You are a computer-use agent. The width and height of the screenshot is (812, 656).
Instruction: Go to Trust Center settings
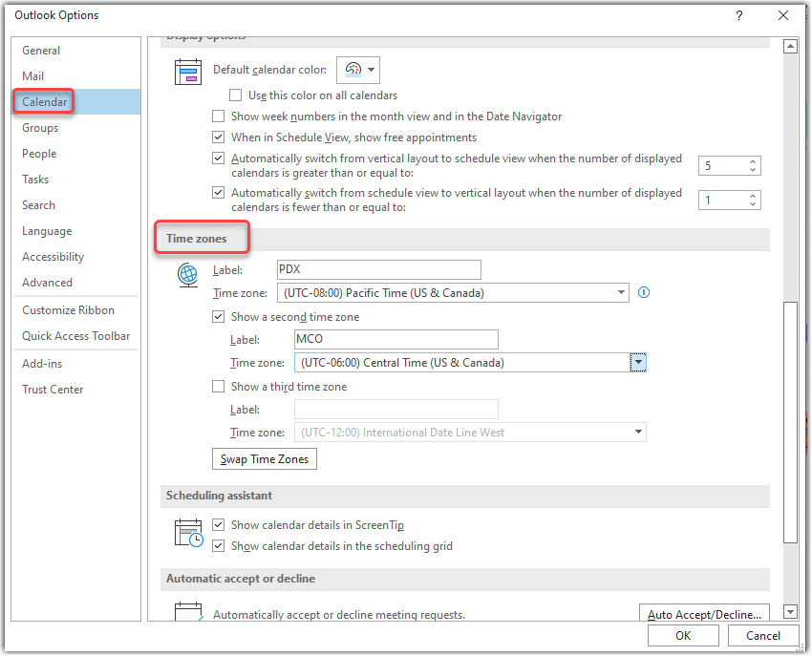click(x=53, y=390)
